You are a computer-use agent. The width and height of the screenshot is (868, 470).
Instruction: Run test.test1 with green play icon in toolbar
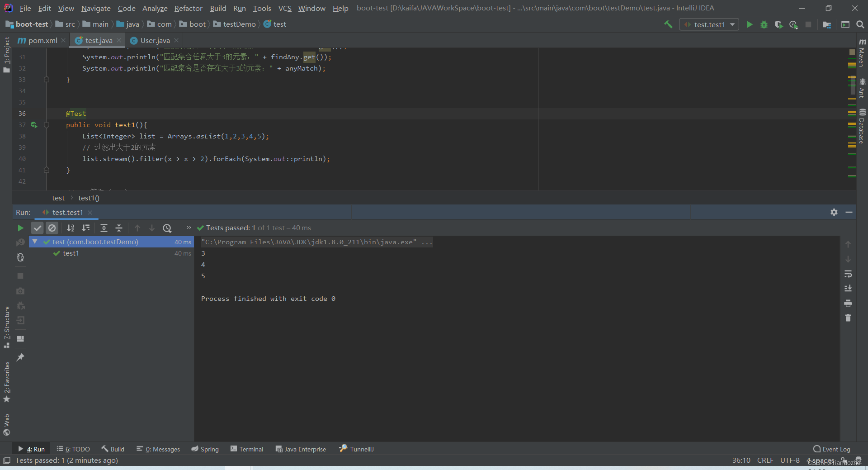750,24
